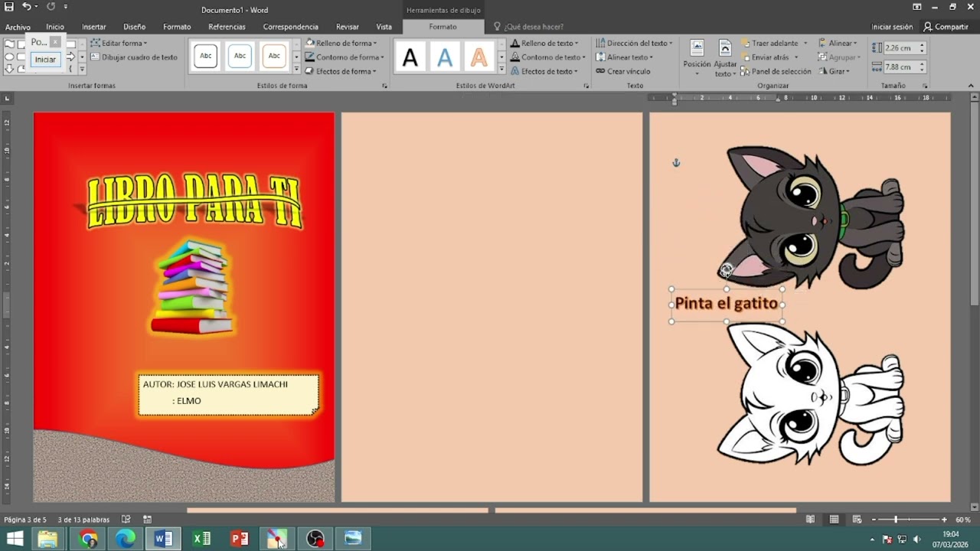
Task: Apply blue WordArt letter A style
Action: click(445, 57)
